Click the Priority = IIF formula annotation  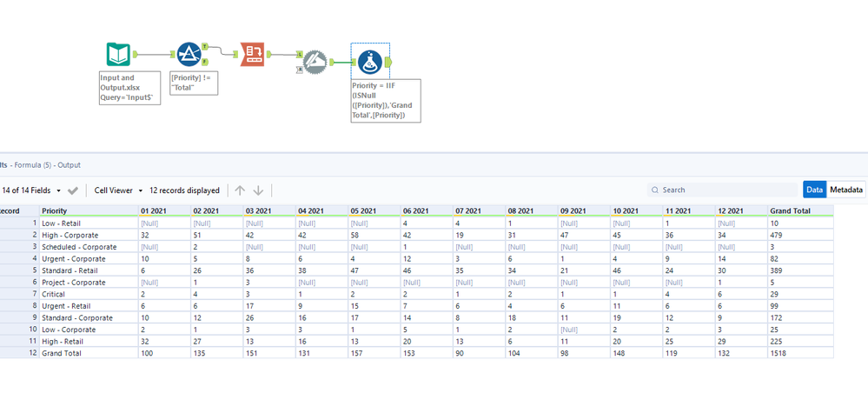point(385,100)
